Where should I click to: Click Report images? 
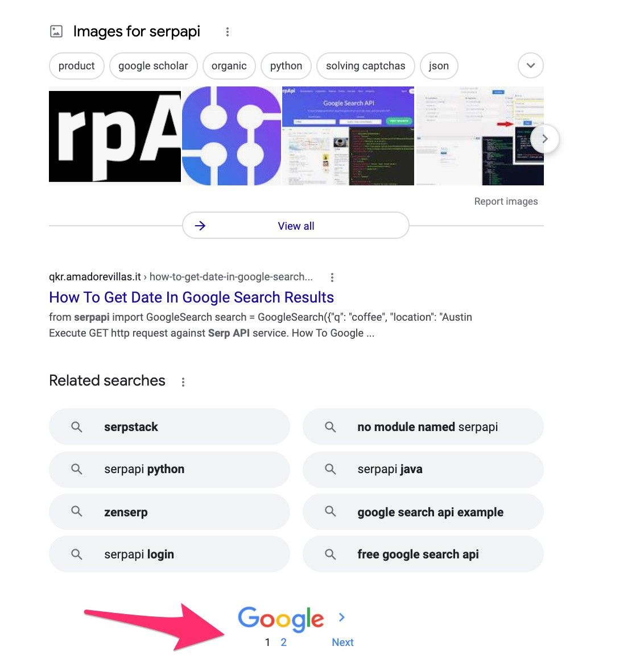506,201
